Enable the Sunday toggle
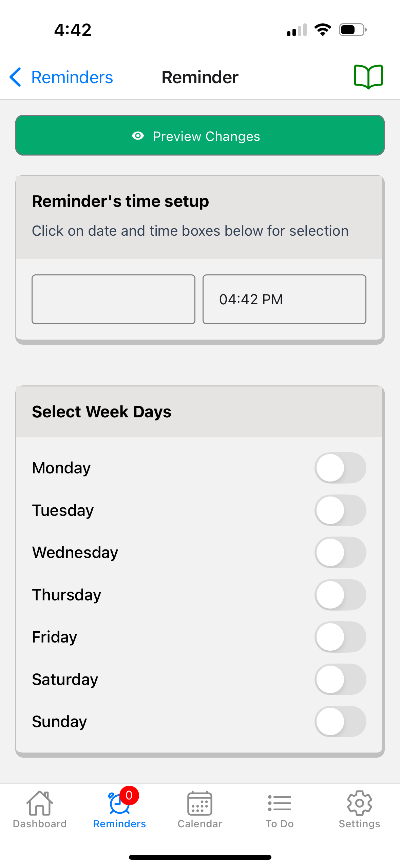Screen dimensions: 400x868 point(340,721)
